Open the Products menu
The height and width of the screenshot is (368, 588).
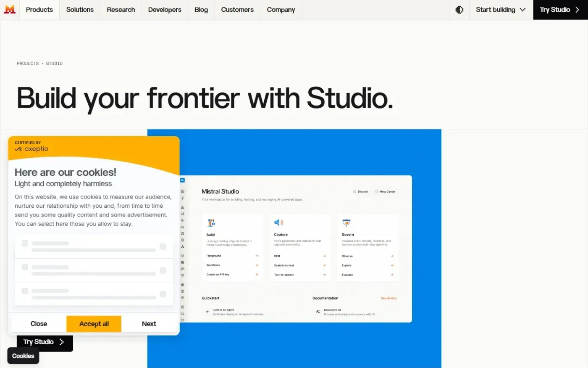pos(39,10)
